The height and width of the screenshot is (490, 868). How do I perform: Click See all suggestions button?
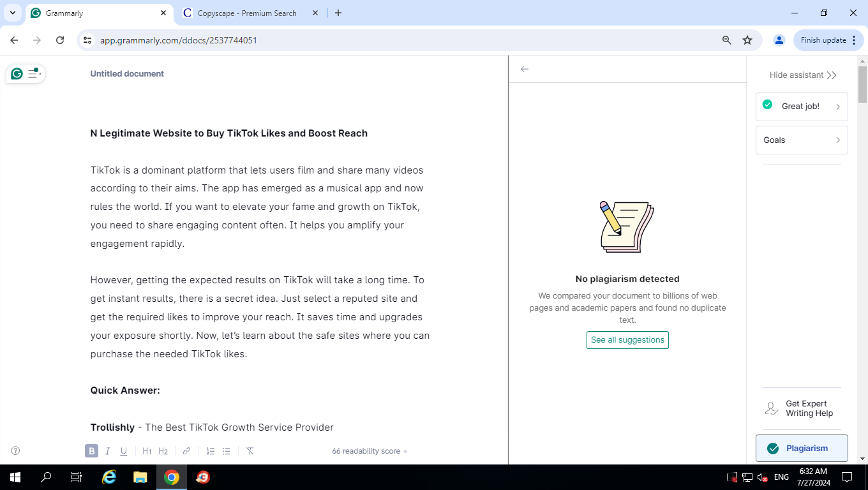tap(627, 340)
